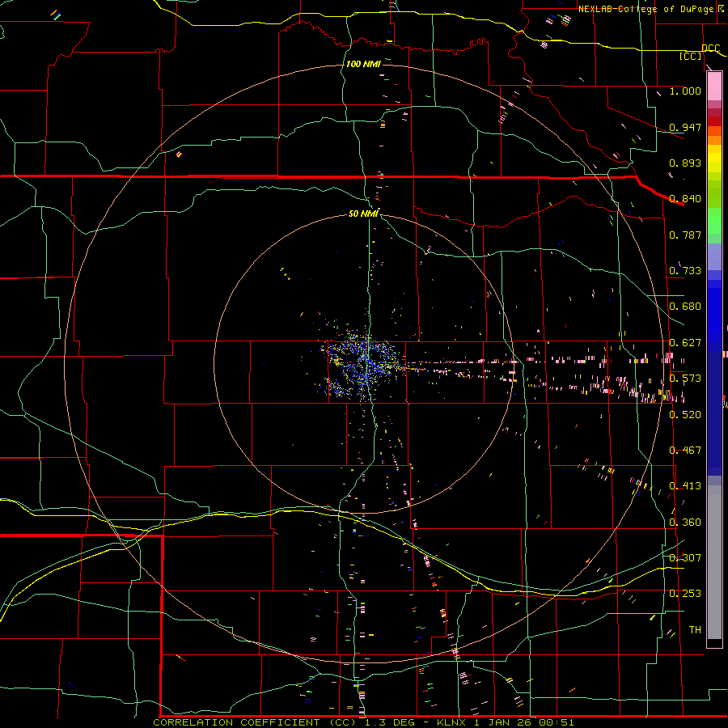Click the 1.000 scale value
This screenshot has height=728, width=728.
(x=685, y=91)
